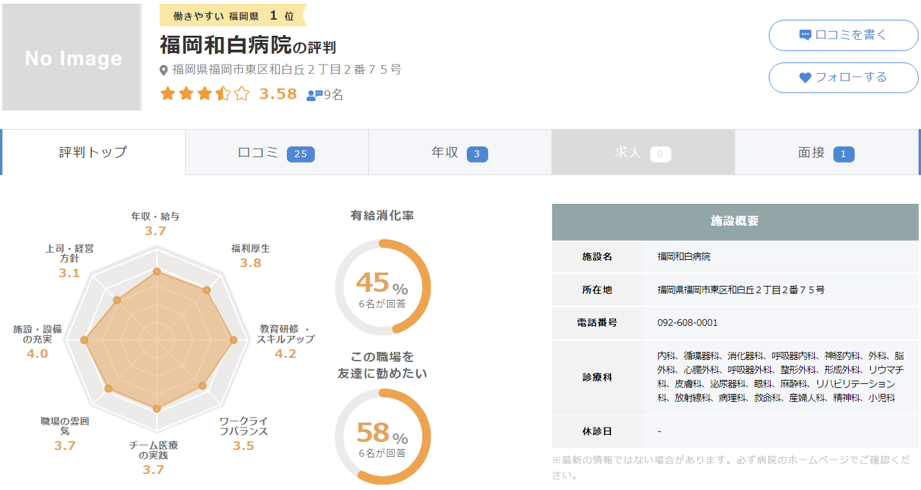Click the 3.58 rating score
Viewport: 921px width, 490px height.
pos(278,94)
